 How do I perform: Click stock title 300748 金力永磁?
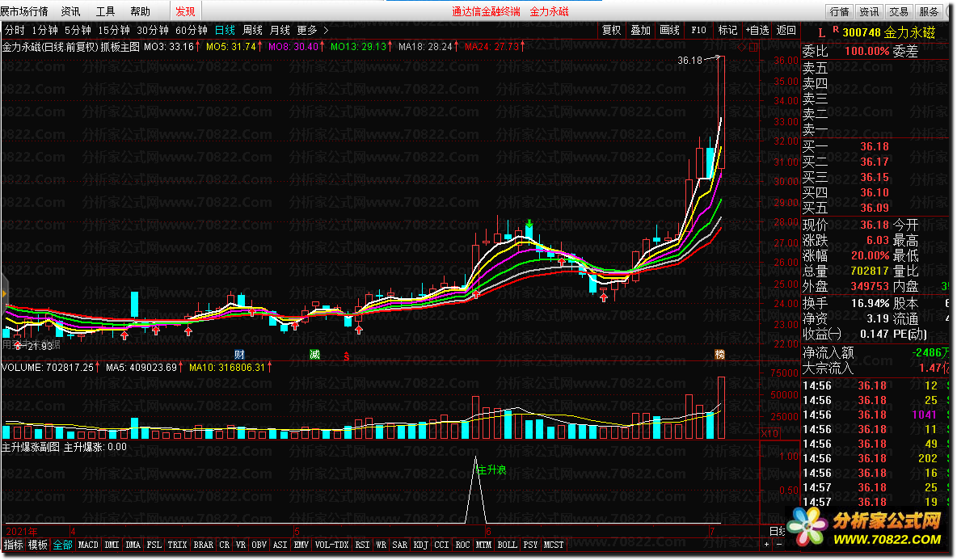(888, 33)
